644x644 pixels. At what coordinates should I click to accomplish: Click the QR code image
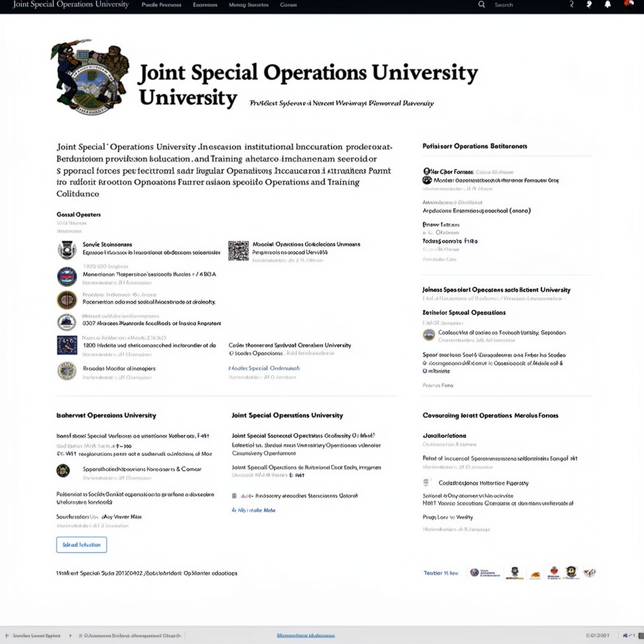(238, 250)
